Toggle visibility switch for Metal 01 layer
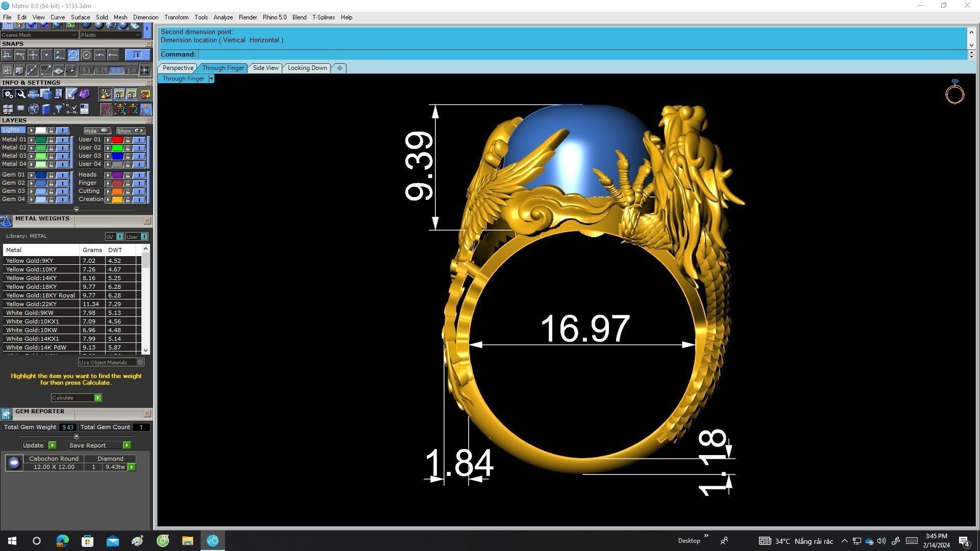 point(62,140)
